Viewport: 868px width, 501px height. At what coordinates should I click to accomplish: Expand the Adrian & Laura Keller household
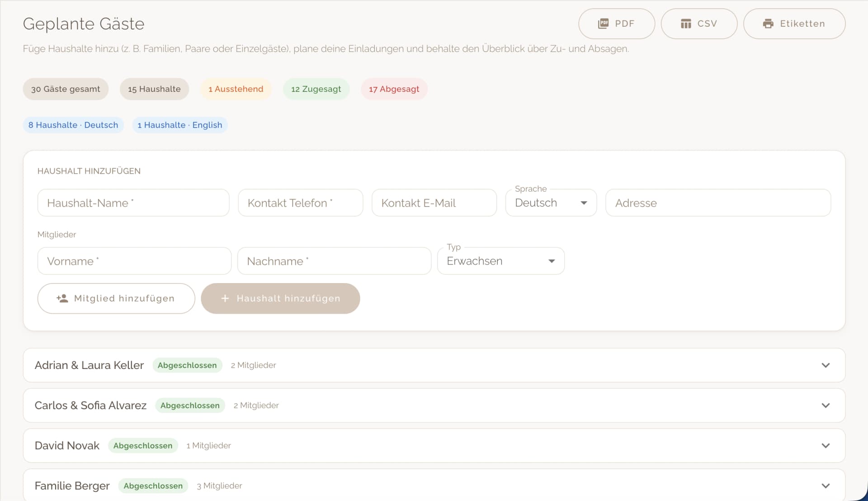[826, 365]
